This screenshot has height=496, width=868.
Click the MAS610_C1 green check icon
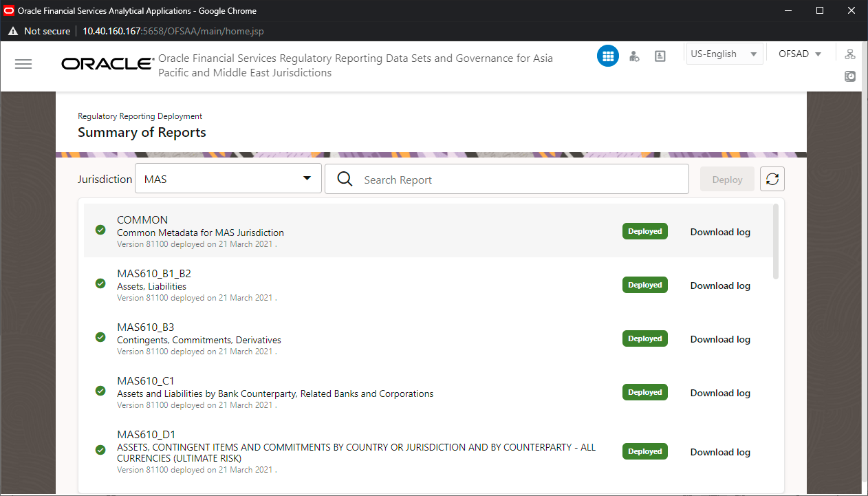click(100, 391)
